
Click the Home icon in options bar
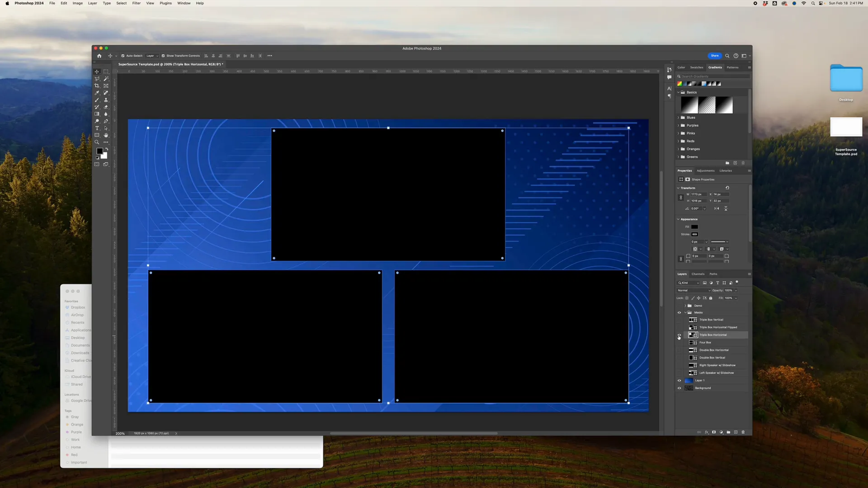coord(99,55)
